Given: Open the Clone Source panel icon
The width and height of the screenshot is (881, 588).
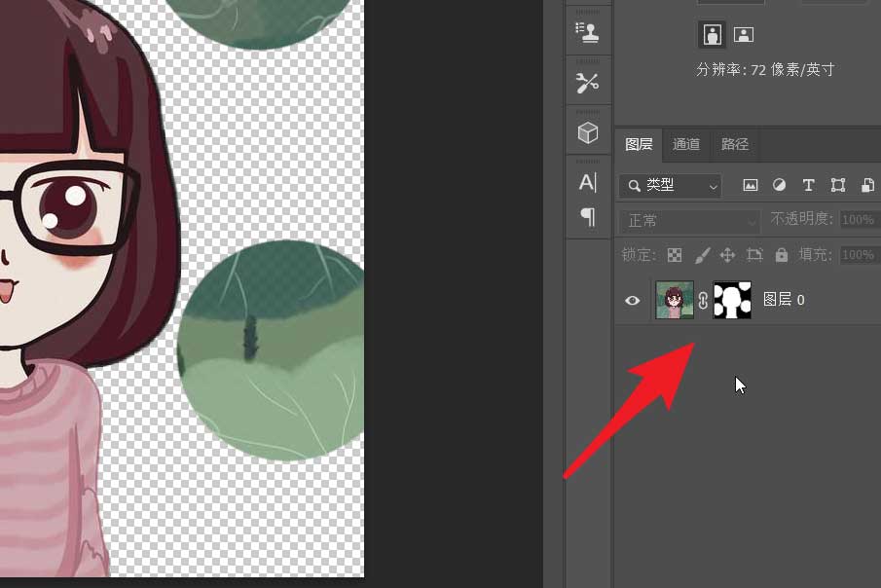Looking at the screenshot, I should (587, 32).
